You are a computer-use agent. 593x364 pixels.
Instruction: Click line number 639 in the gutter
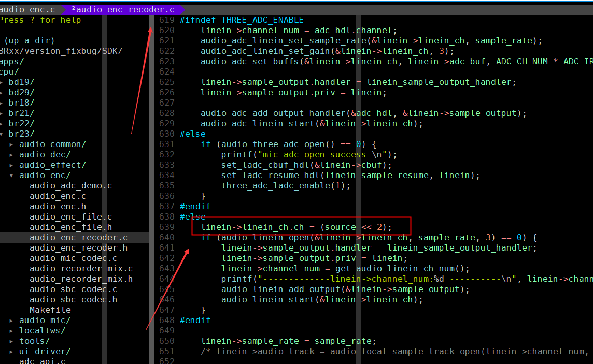[167, 227]
